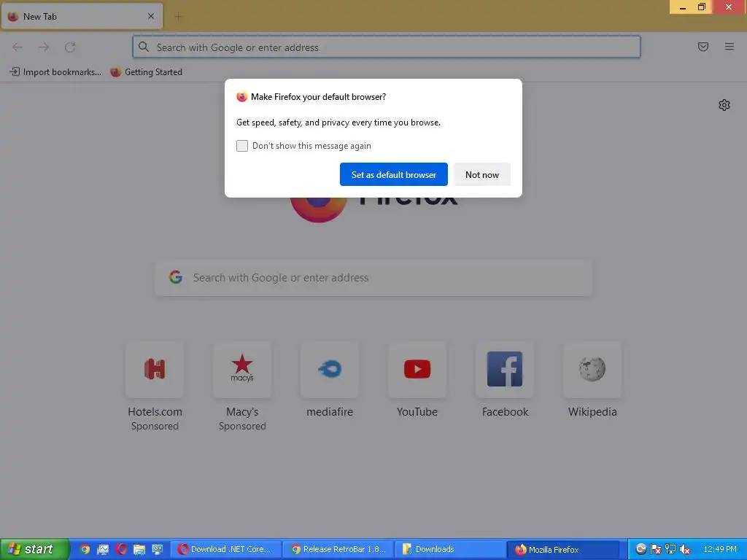The height and width of the screenshot is (560, 747).
Task: Click the round update tray icon
Action: pos(640,549)
